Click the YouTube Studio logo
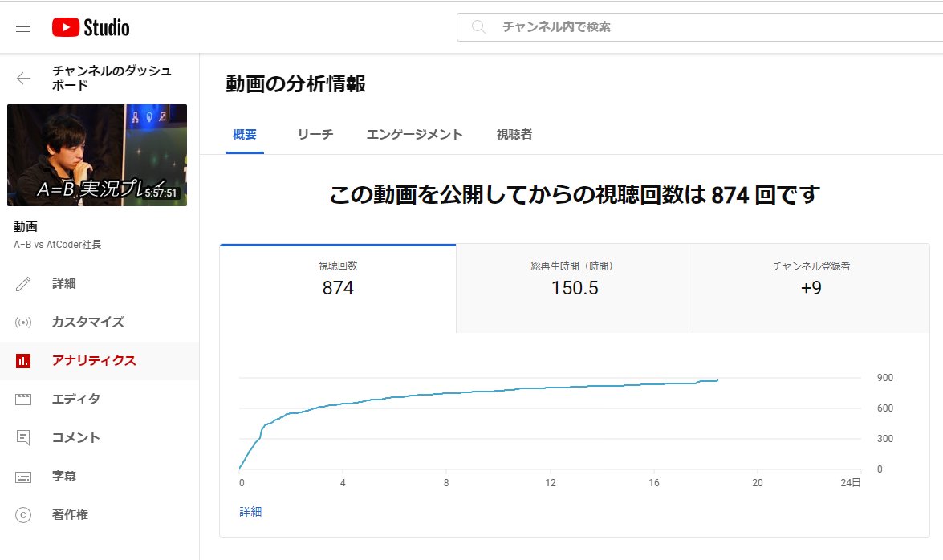This screenshot has height=560, width=943. [x=91, y=26]
